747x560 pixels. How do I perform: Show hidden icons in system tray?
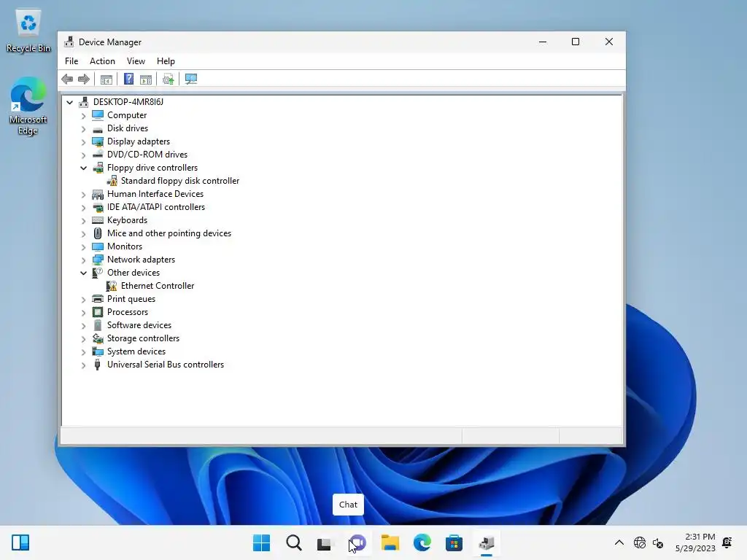(x=619, y=542)
